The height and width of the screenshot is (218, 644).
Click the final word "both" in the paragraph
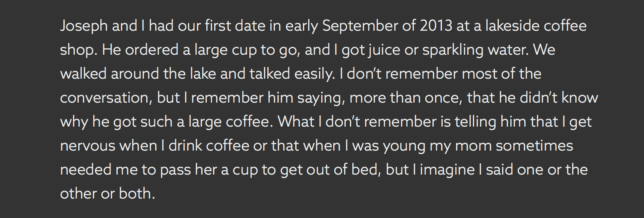click(x=135, y=194)
